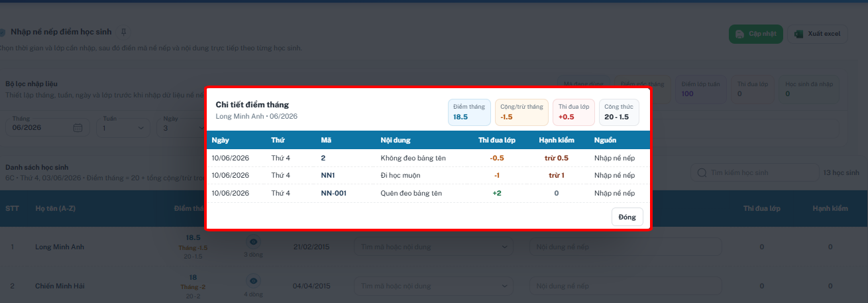Click Nội dung nề nếp field for Chiến Minh Hải
This screenshot has height=303, width=868.
click(x=625, y=286)
